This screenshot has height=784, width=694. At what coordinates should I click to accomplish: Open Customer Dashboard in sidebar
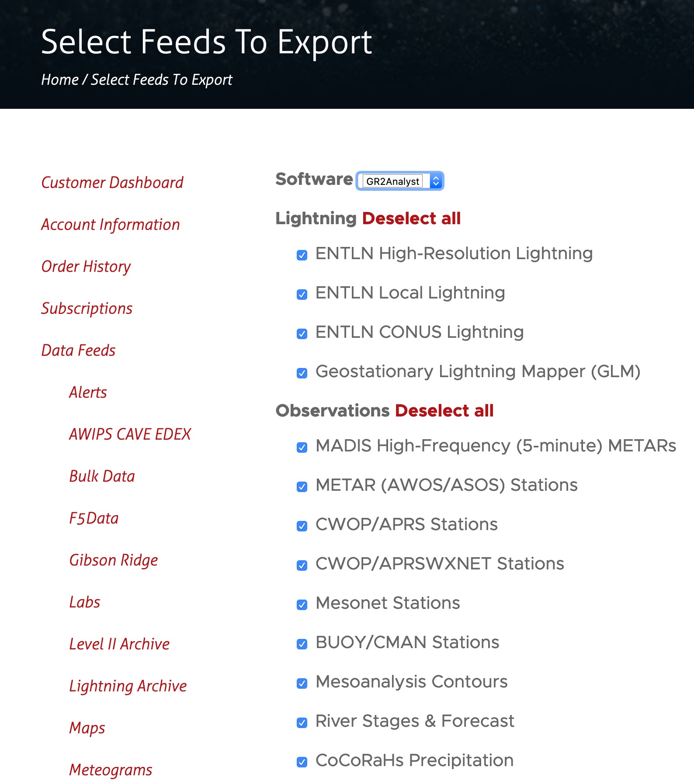coord(112,183)
